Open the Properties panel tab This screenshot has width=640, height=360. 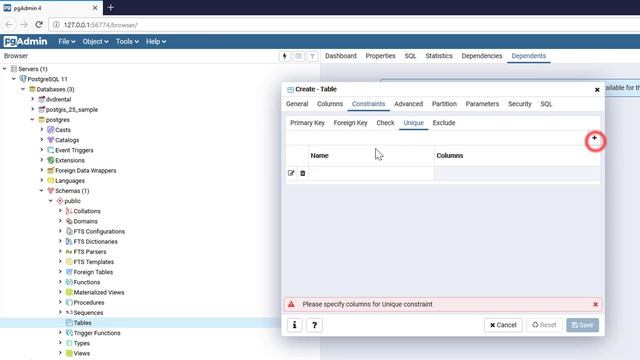pos(380,56)
